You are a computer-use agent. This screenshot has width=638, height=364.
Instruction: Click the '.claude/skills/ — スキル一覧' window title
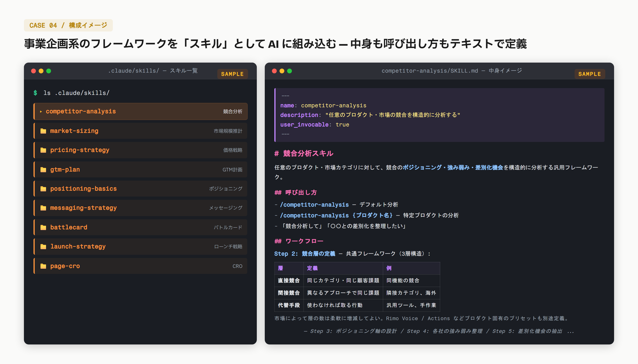tap(153, 71)
